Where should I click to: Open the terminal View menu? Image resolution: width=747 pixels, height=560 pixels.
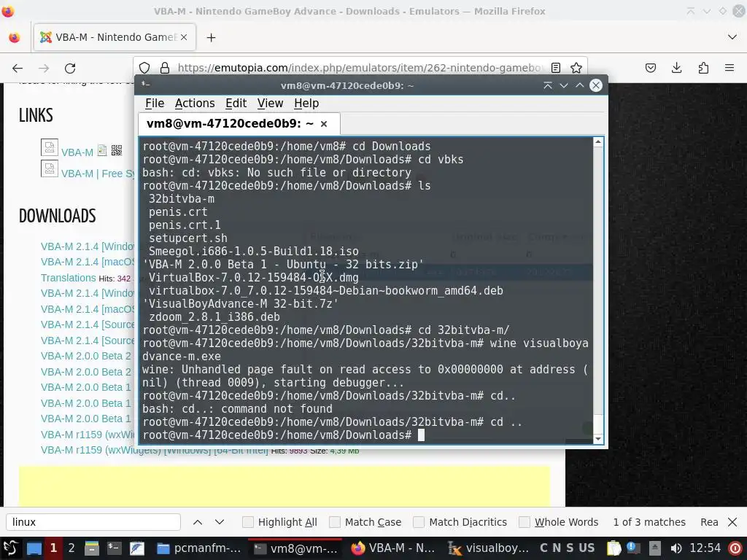click(x=270, y=104)
